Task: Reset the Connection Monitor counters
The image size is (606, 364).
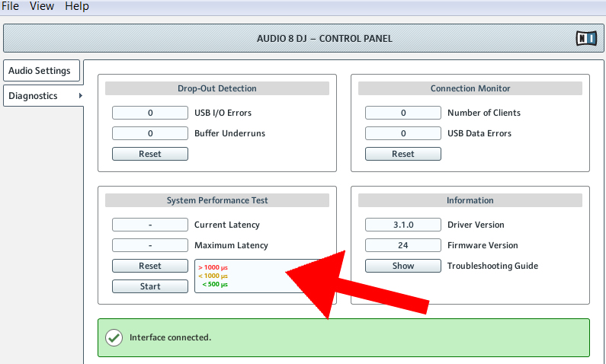Action: point(402,154)
